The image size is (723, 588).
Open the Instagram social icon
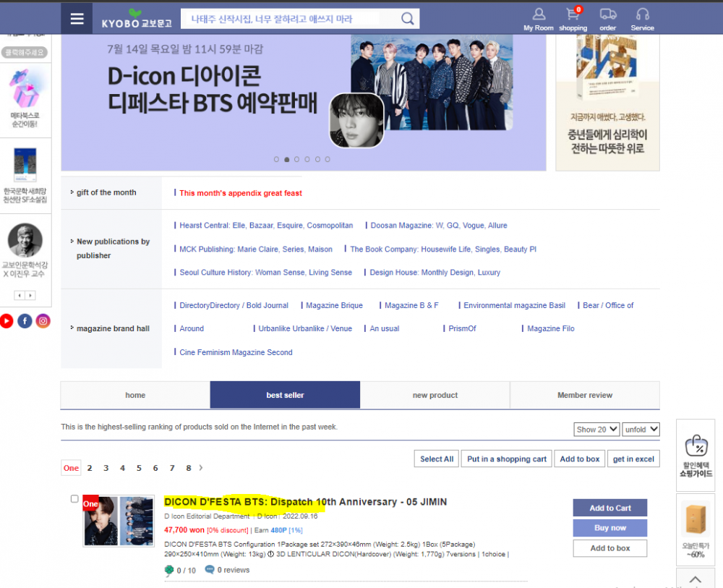(x=43, y=320)
